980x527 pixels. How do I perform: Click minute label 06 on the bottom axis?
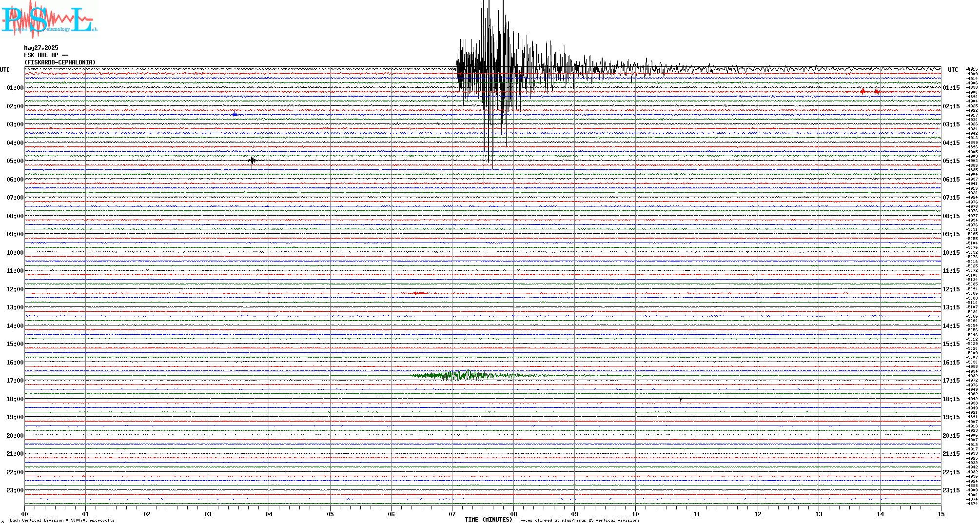coord(392,514)
